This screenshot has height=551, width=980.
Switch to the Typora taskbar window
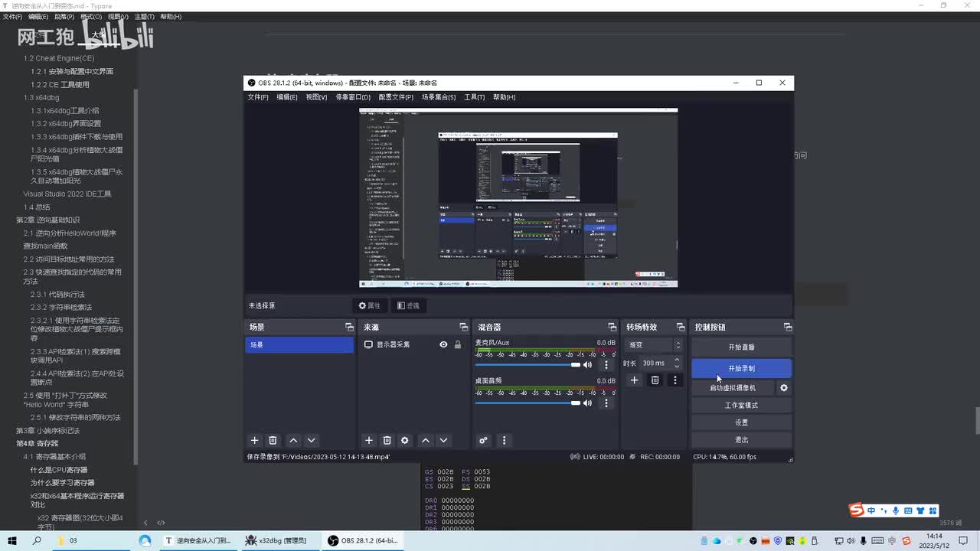click(199, 541)
